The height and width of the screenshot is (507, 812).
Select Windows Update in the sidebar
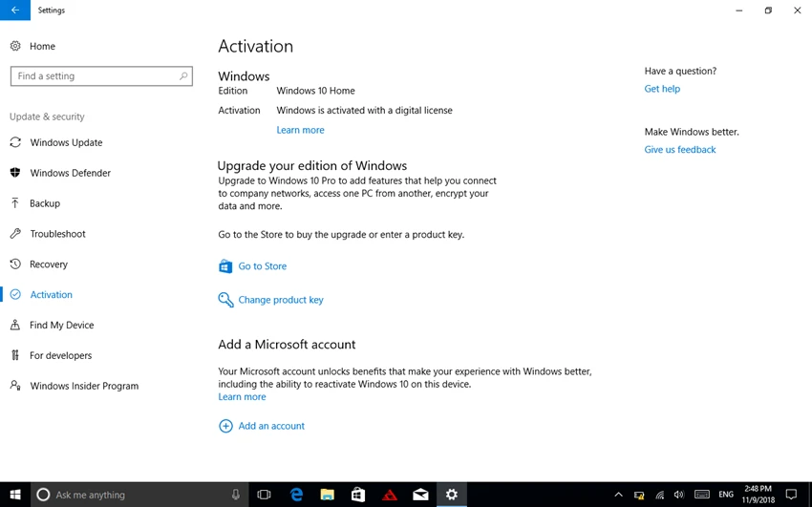pos(66,142)
